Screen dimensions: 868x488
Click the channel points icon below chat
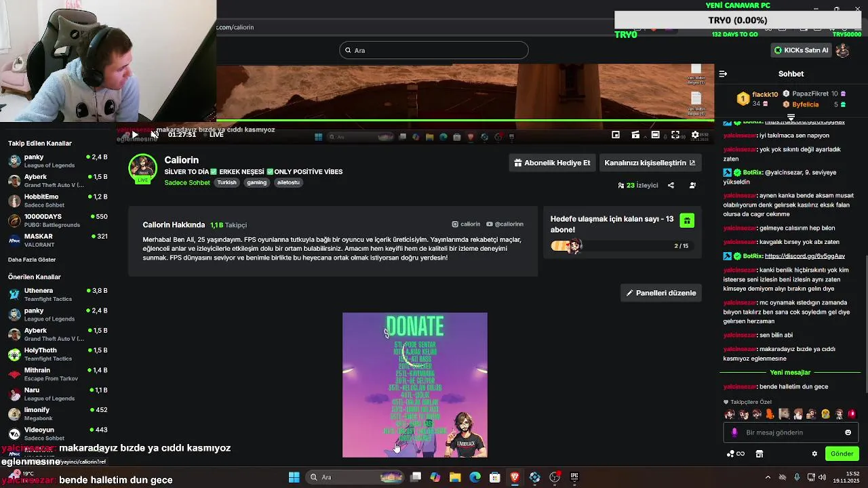click(x=735, y=453)
